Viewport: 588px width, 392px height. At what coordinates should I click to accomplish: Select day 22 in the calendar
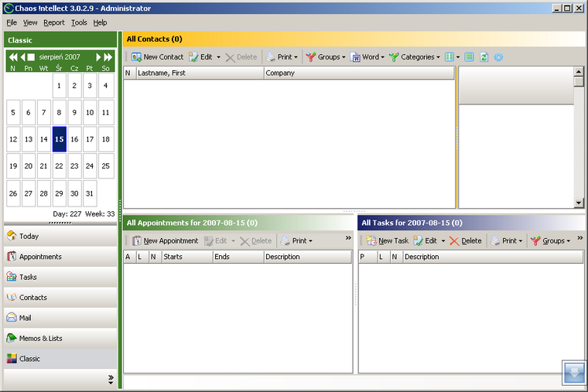pyautogui.click(x=60, y=166)
